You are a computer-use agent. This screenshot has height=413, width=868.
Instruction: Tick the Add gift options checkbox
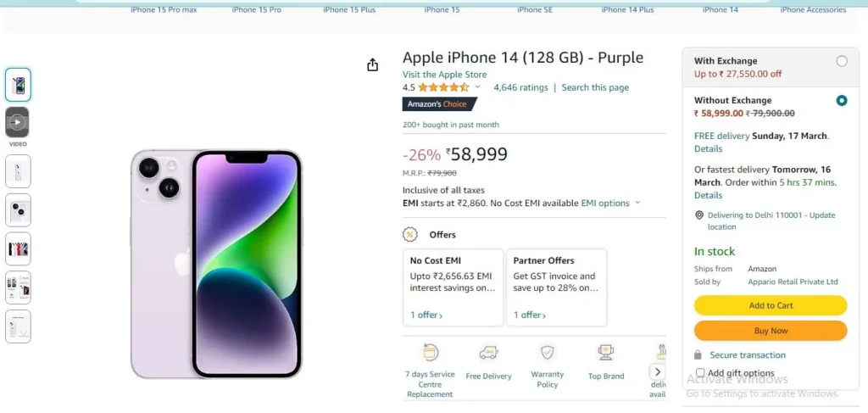click(x=700, y=372)
